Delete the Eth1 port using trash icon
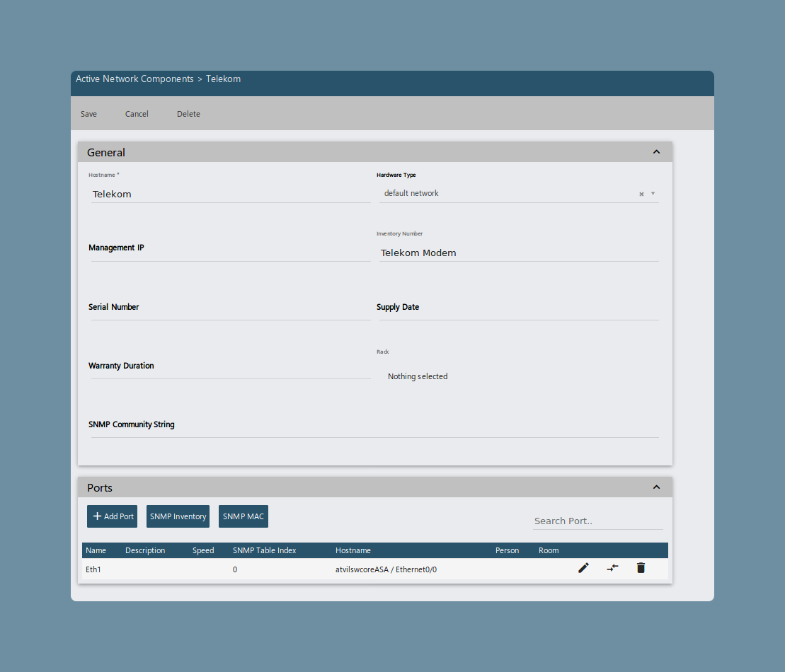Viewport: 785px width, 672px height. tap(641, 568)
